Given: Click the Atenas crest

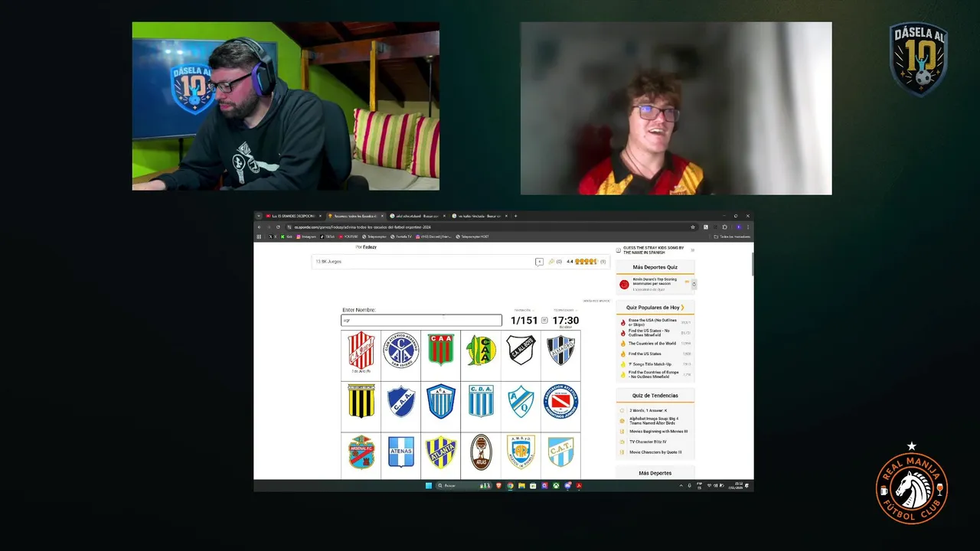Looking at the screenshot, I should pos(401,452).
